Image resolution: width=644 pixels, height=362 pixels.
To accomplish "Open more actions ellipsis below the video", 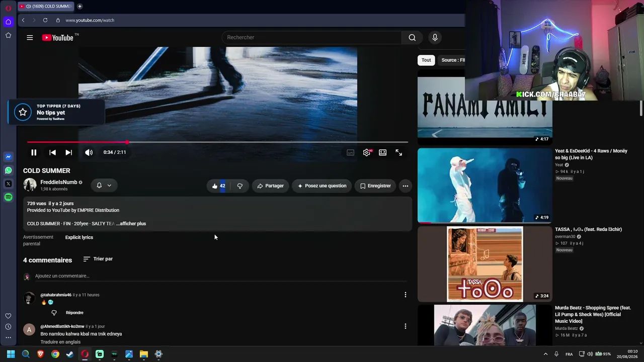I will (406, 186).
